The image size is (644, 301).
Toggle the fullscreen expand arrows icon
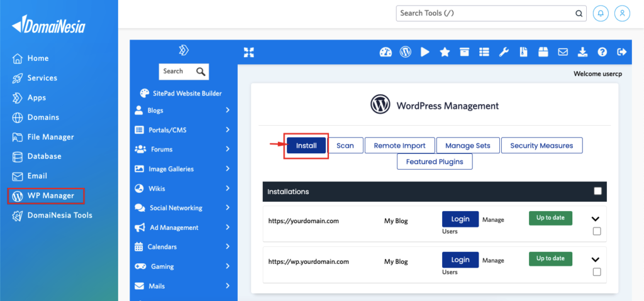(249, 52)
